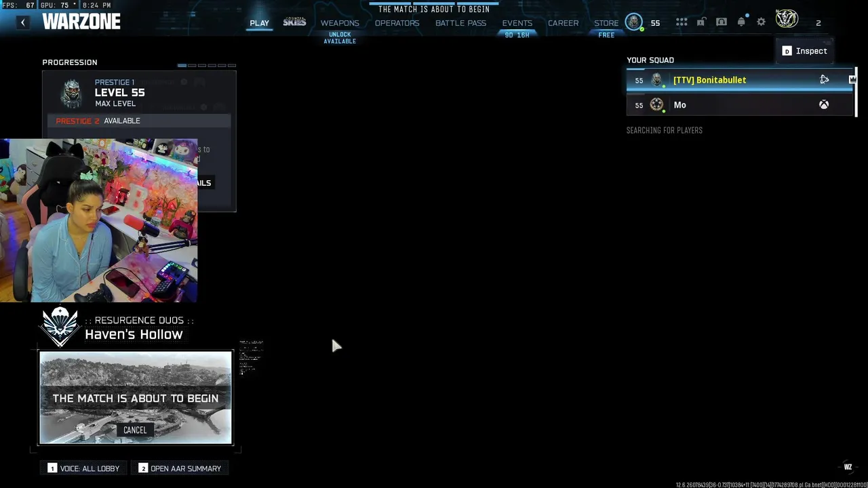868x488 pixels.
Task: Click Xbox platform icon on Mo row
Action: pos(824,105)
